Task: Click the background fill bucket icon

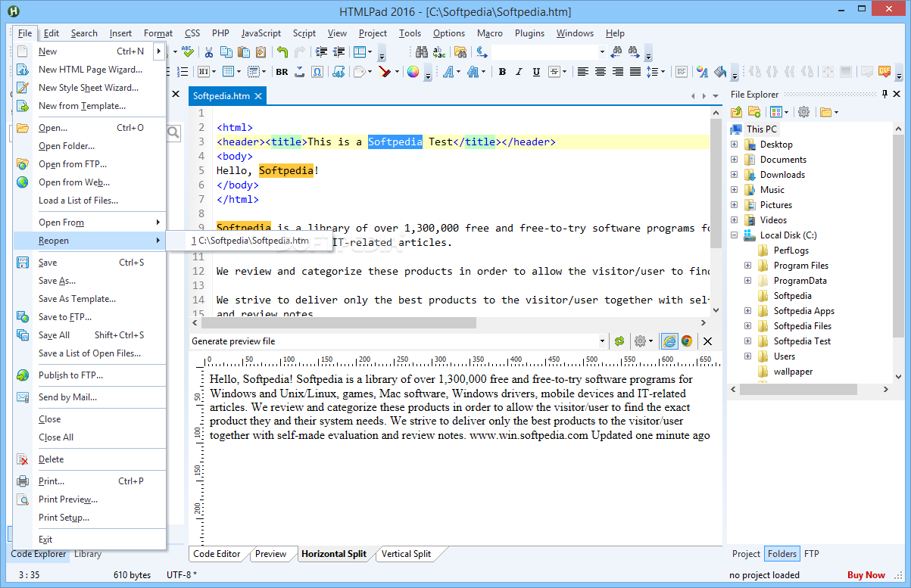Action: click(719, 72)
